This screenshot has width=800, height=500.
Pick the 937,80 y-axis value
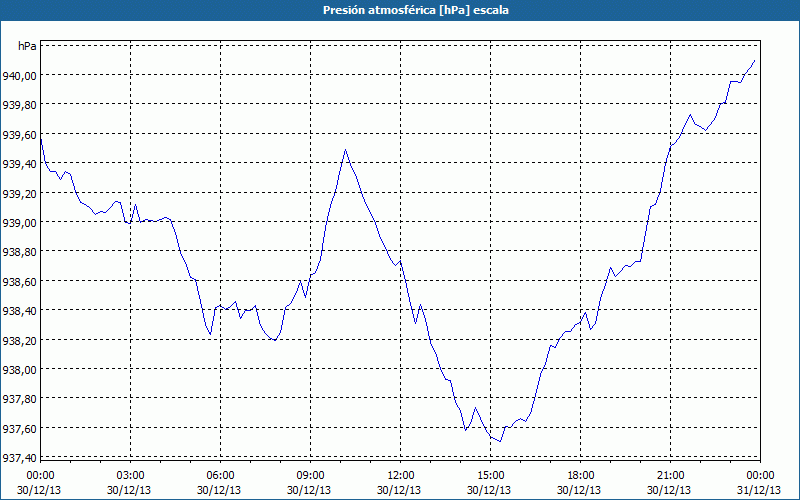(x=19, y=399)
